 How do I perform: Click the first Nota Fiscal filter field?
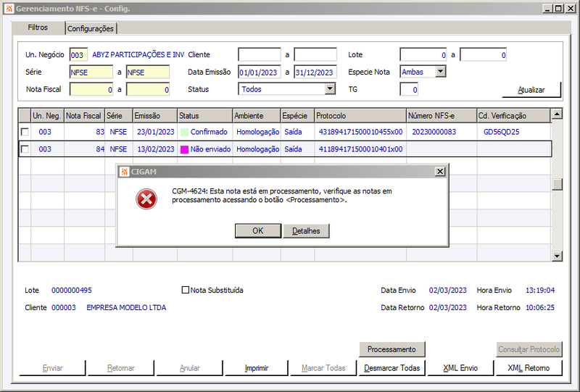(91, 90)
